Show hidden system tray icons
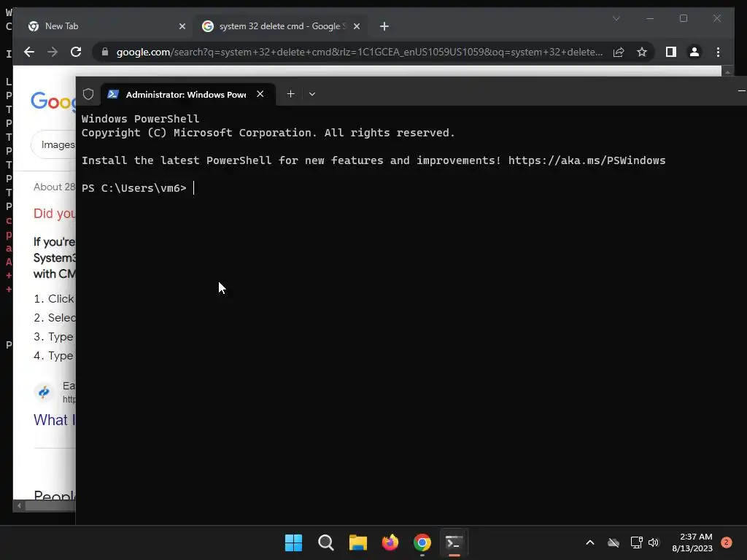The image size is (747, 560). tap(589, 542)
